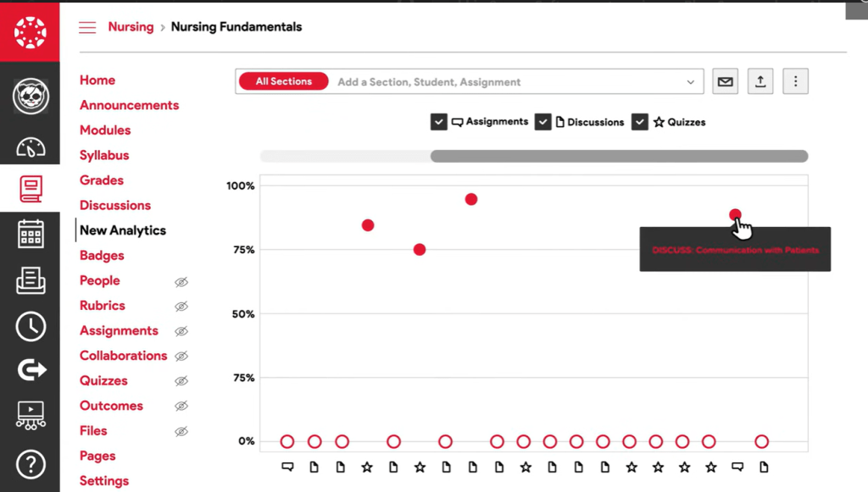868x492 pixels.
Task: Uncheck the Quizzes filter checkbox
Action: (x=640, y=122)
